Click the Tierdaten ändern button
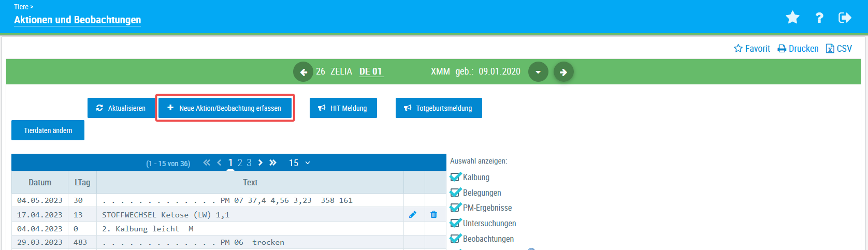 point(48,130)
